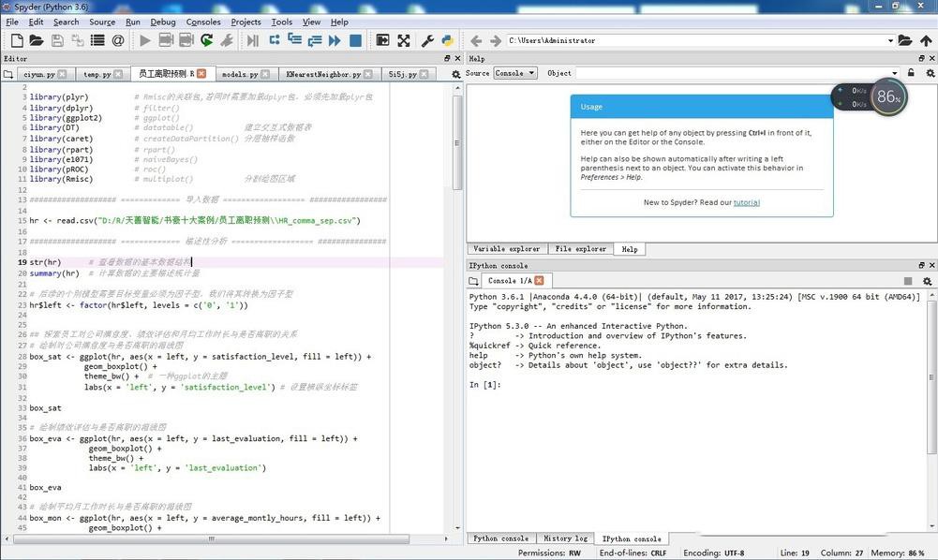Viewport: 938px width, 560px height.
Task: Maximize the current pane icon
Action: point(382,40)
